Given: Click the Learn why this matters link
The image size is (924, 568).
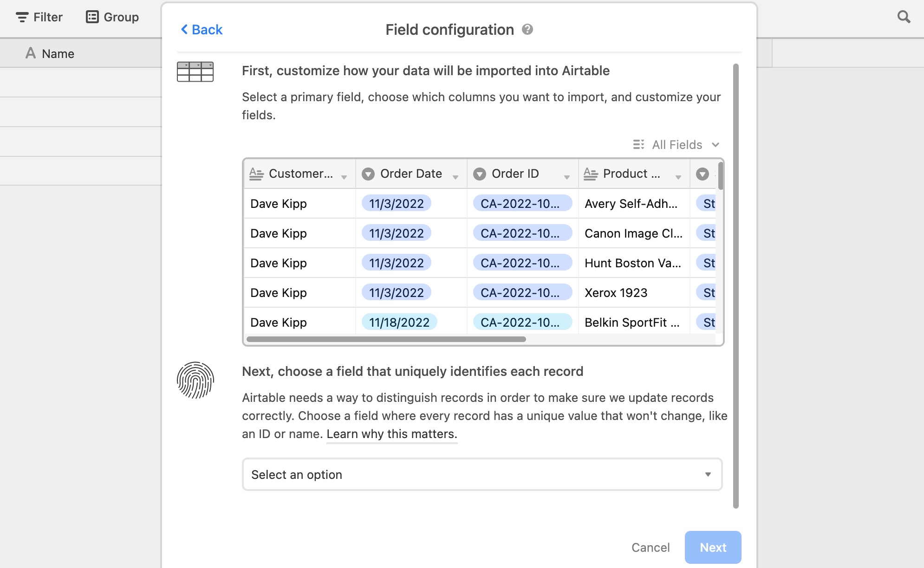Looking at the screenshot, I should 392,434.
